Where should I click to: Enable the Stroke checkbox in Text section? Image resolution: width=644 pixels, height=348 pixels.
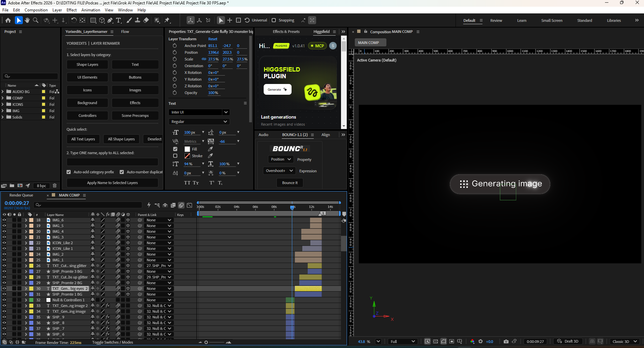pos(175,156)
